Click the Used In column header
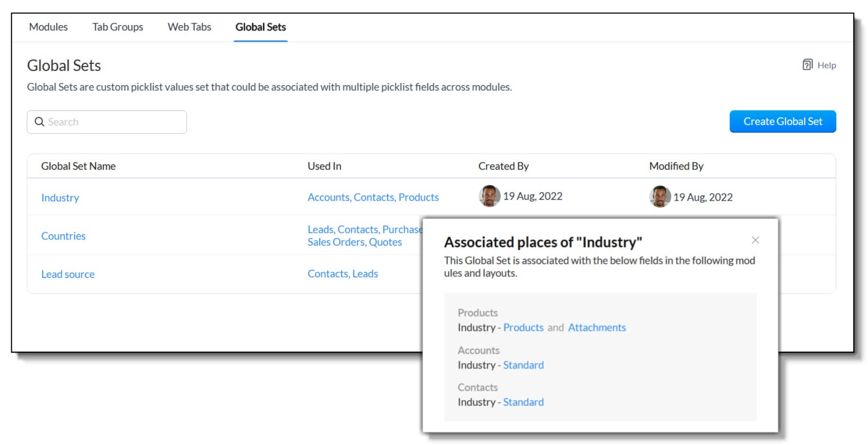The height and width of the screenshot is (445, 868). [324, 166]
